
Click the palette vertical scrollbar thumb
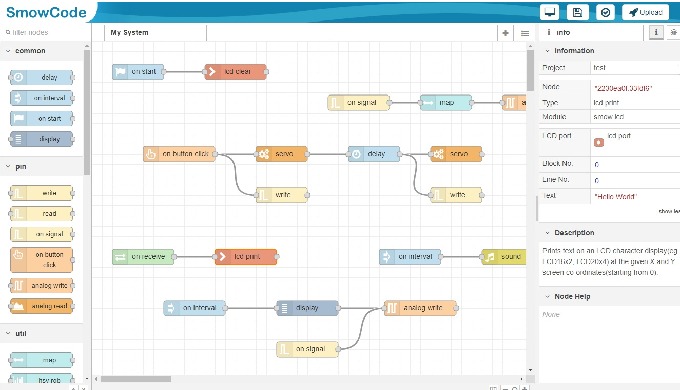tap(87, 112)
